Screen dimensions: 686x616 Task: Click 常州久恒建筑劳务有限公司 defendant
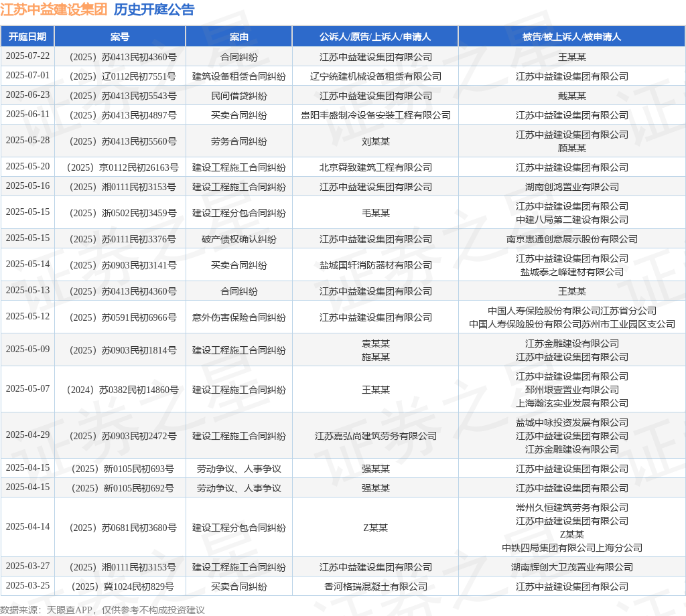(x=572, y=508)
